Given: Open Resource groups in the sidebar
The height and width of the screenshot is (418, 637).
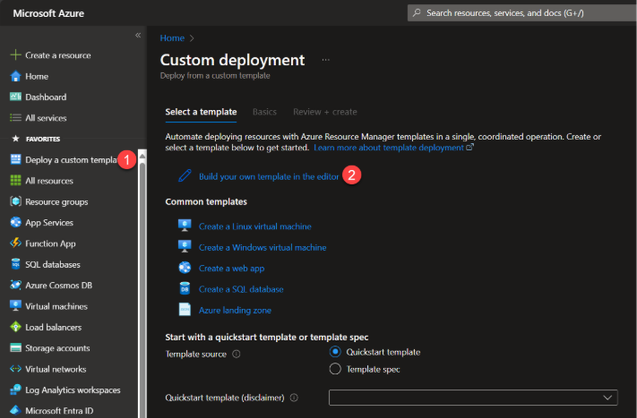Looking at the screenshot, I should (56, 201).
